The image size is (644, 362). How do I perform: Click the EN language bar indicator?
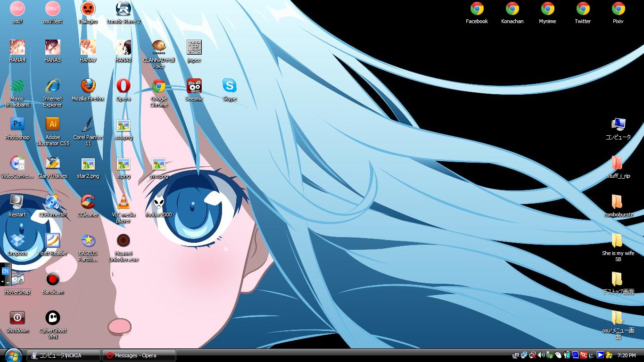coord(5,271)
